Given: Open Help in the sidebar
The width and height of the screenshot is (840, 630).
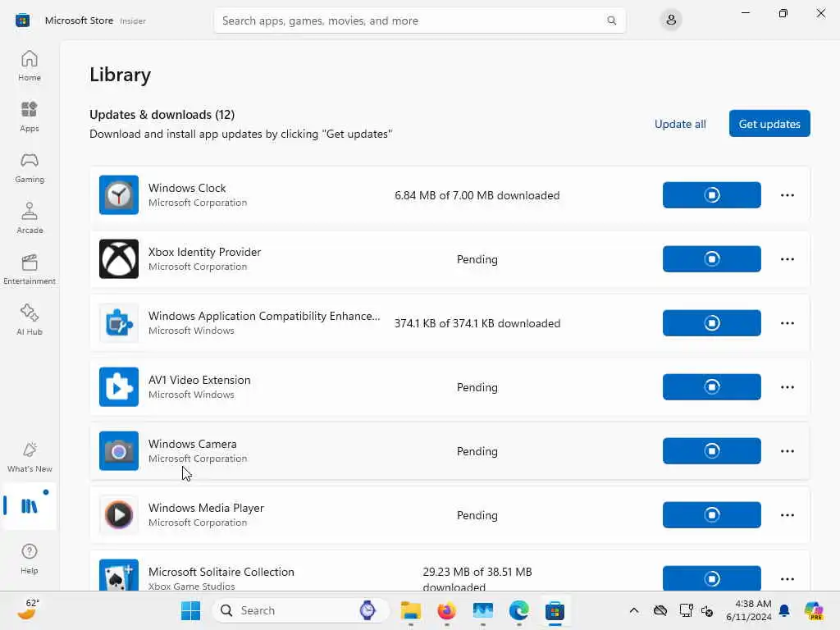Looking at the screenshot, I should (30, 559).
